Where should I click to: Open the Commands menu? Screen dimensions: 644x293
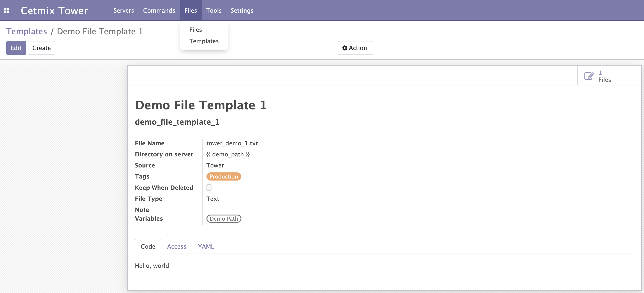(x=159, y=11)
